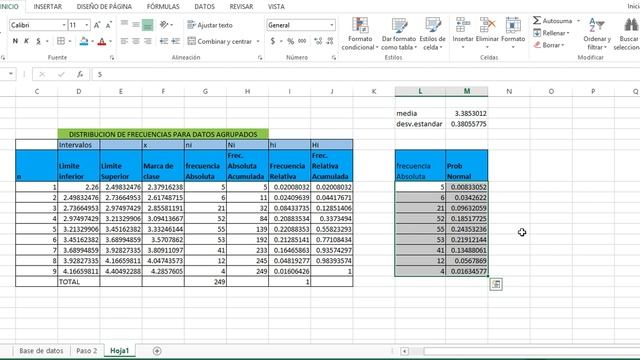Open Combinar y centrar dropdown arrow
The height and width of the screenshot is (360, 640).
[x=258, y=42]
